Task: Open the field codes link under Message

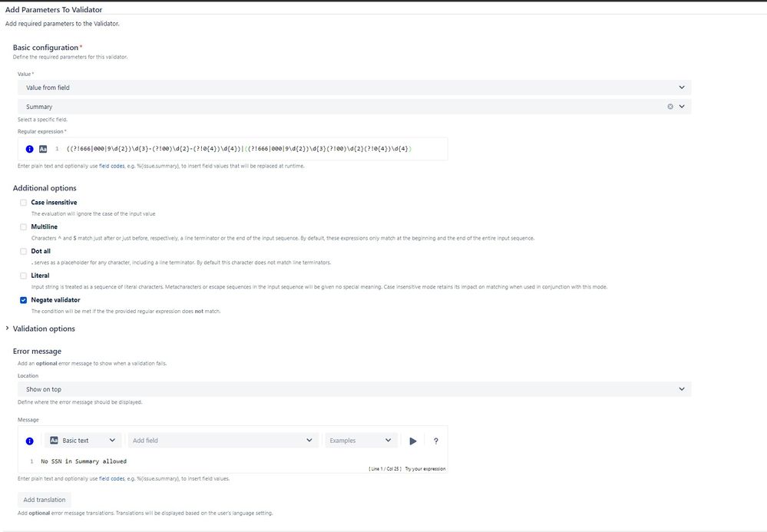Action: 112,479
